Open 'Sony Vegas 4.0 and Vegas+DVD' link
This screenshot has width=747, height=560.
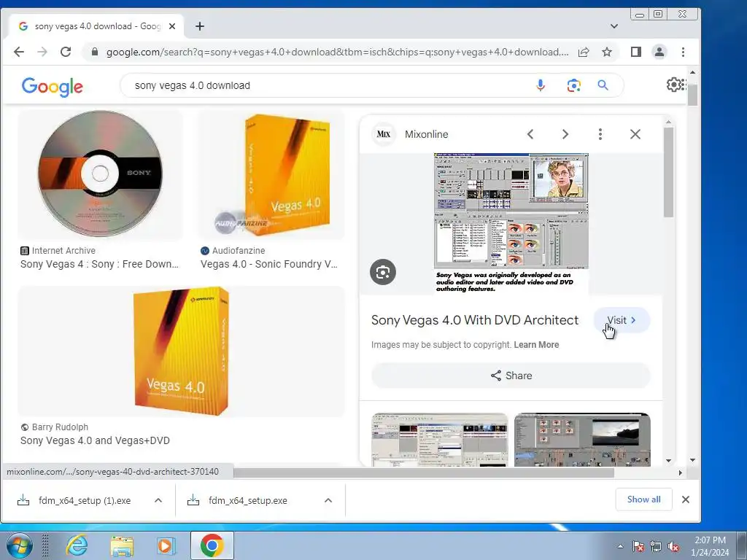[x=95, y=440]
